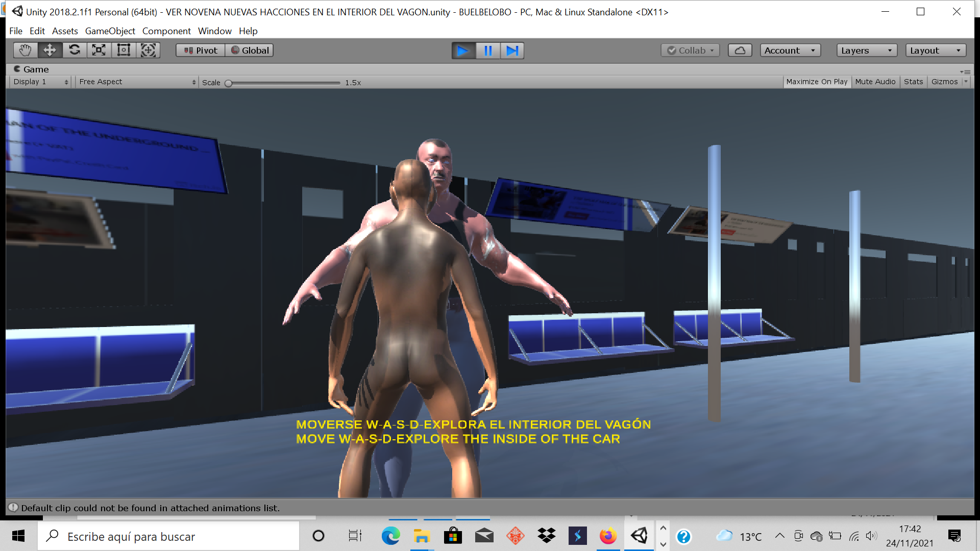
Task: Show the Stats overlay
Action: pyautogui.click(x=913, y=82)
